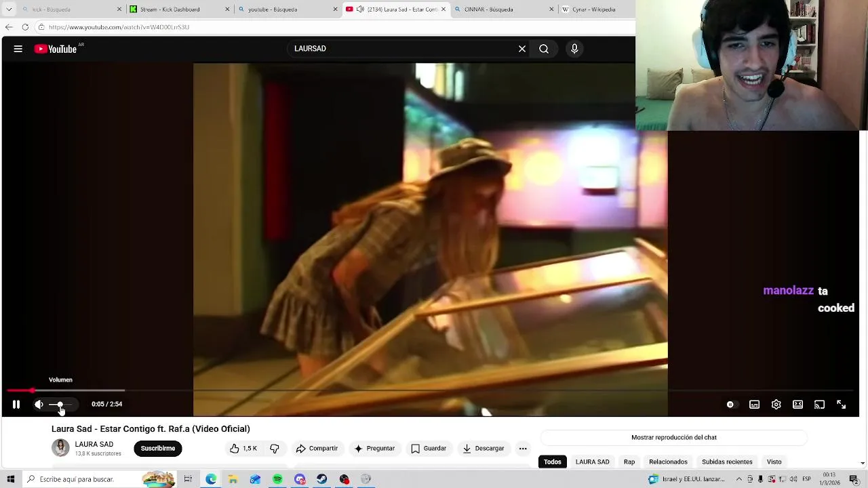Open news widget Israel y EE.UU.

point(686,479)
